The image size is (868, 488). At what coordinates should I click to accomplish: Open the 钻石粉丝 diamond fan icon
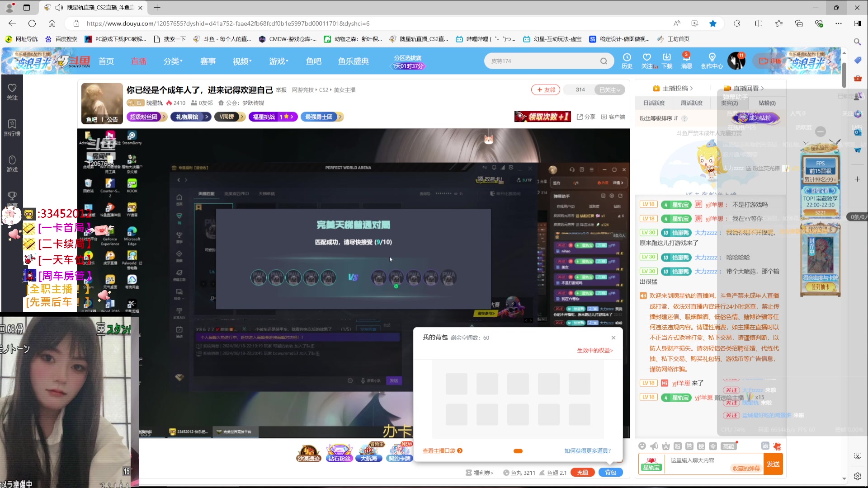(x=339, y=452)
